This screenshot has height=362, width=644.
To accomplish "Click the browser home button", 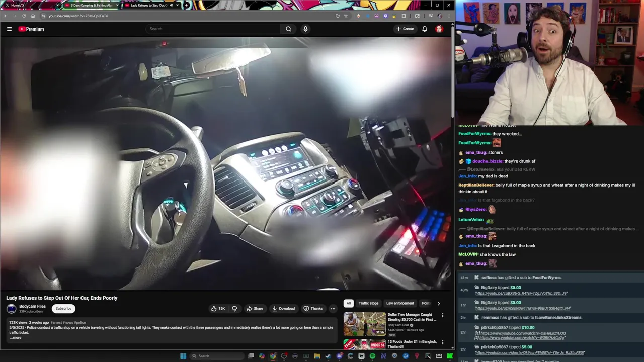I will [33, 16].
